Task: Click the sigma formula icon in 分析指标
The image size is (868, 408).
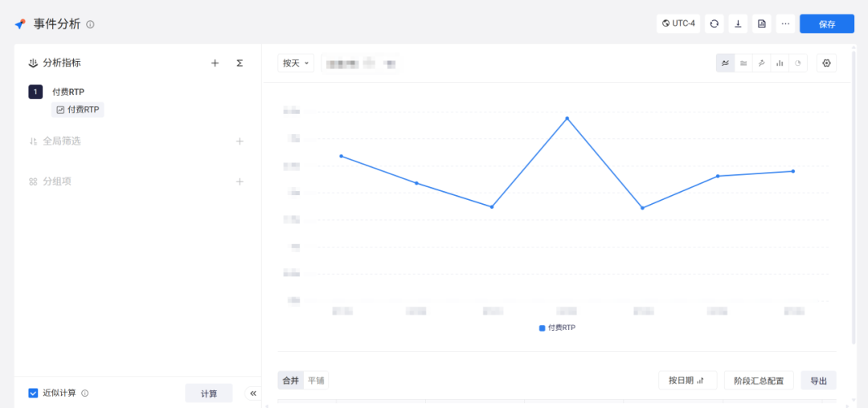Action: [240, 63]
